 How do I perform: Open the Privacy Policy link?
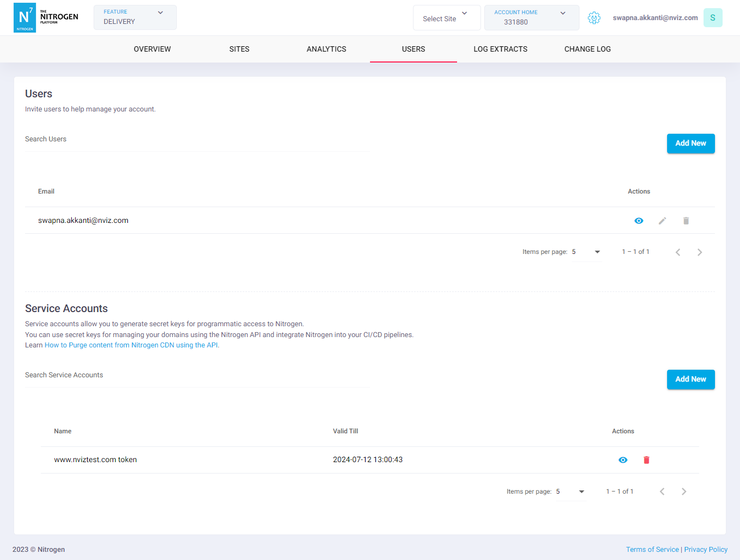(706, 550)
